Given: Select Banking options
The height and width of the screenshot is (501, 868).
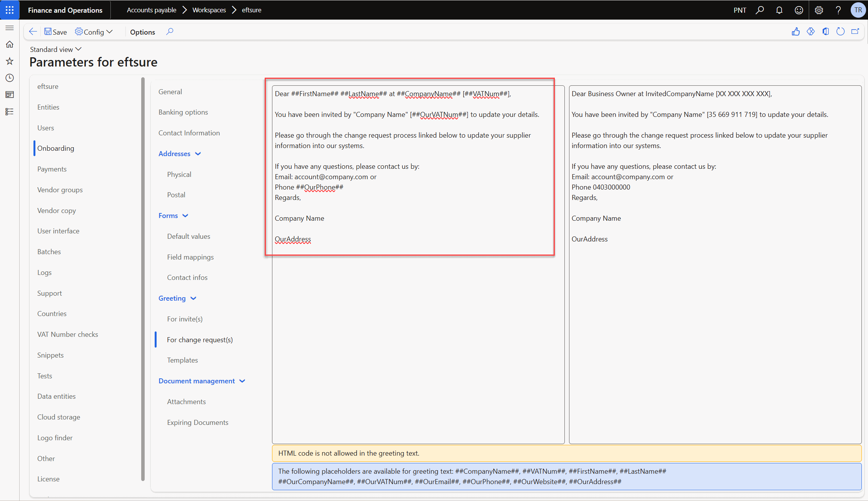Looking at the screenshot, I should (183, 112).
